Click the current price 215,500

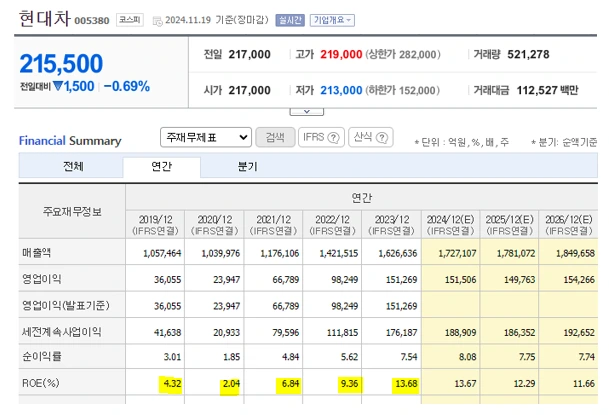[x=61, y=63]
